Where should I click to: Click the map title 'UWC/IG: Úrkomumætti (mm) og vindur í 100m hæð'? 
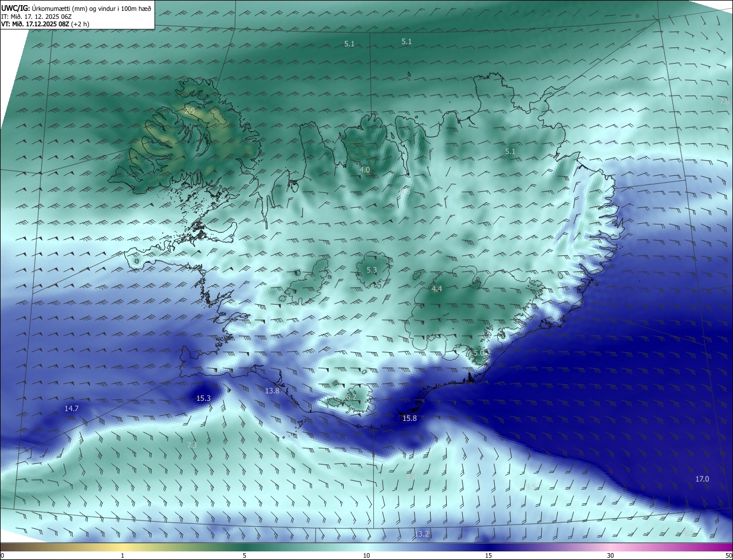coord(76,8)
